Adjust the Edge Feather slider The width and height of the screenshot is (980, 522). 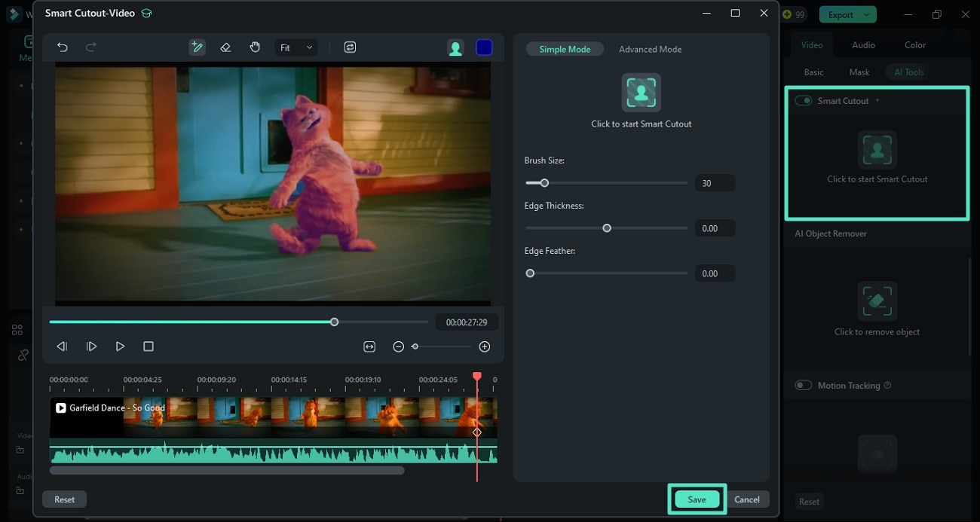click(x=530, y=273)
